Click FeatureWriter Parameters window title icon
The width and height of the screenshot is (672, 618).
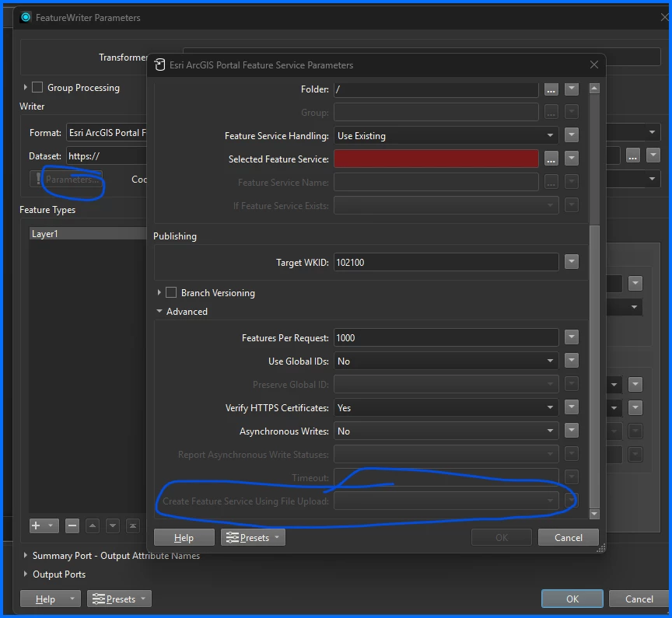point(26,17)
